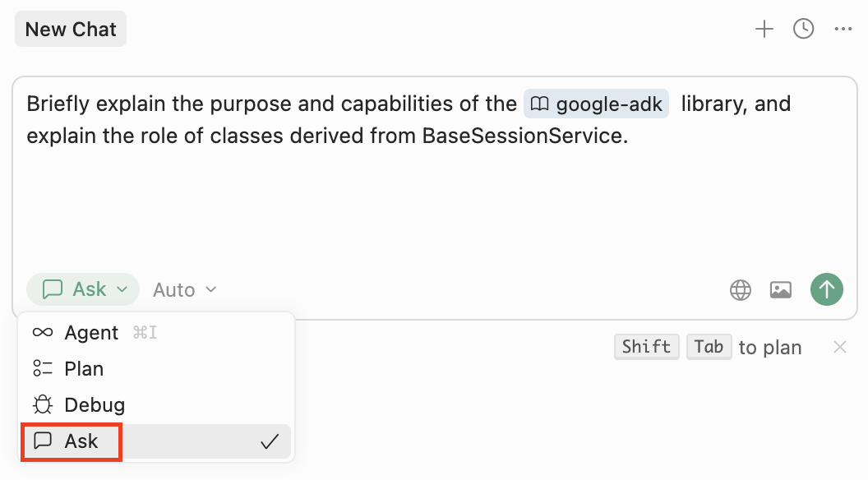Open the Ask mode dropdown

point(82,289)
